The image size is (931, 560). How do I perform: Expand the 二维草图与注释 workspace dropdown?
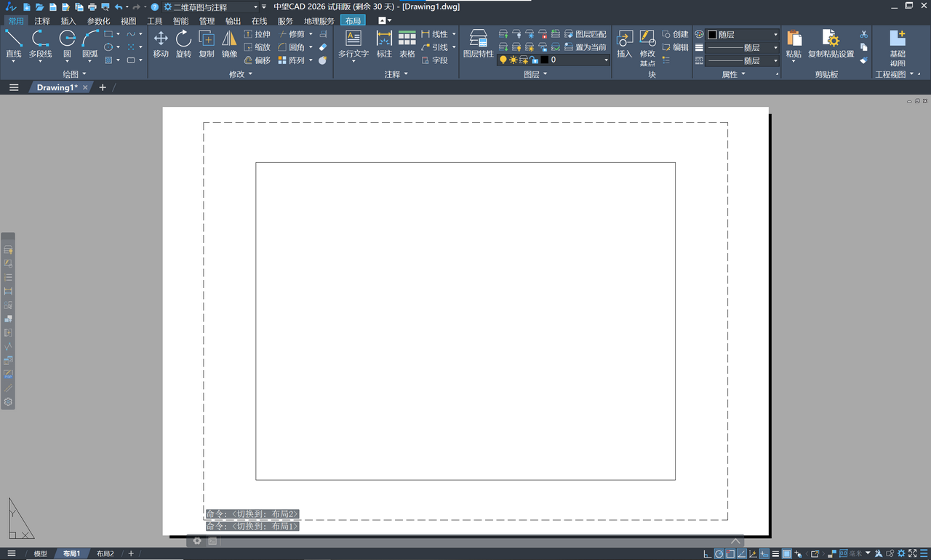pyautogui.click(x=255, y=7)
